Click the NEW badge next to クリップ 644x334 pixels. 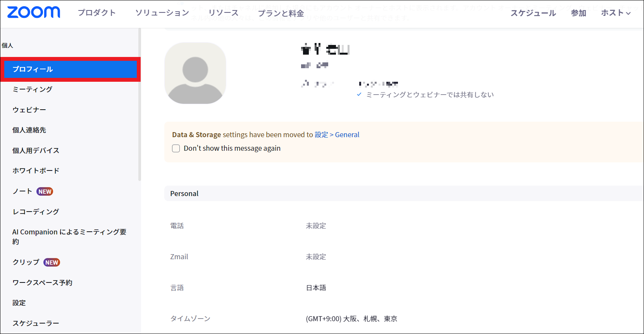point(52,262)
